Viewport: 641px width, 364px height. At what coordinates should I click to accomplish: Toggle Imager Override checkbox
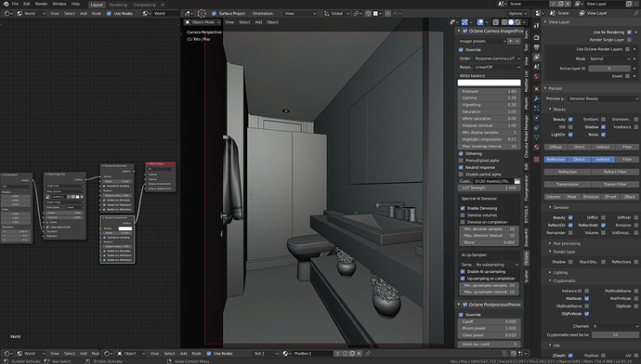point(461,50)
